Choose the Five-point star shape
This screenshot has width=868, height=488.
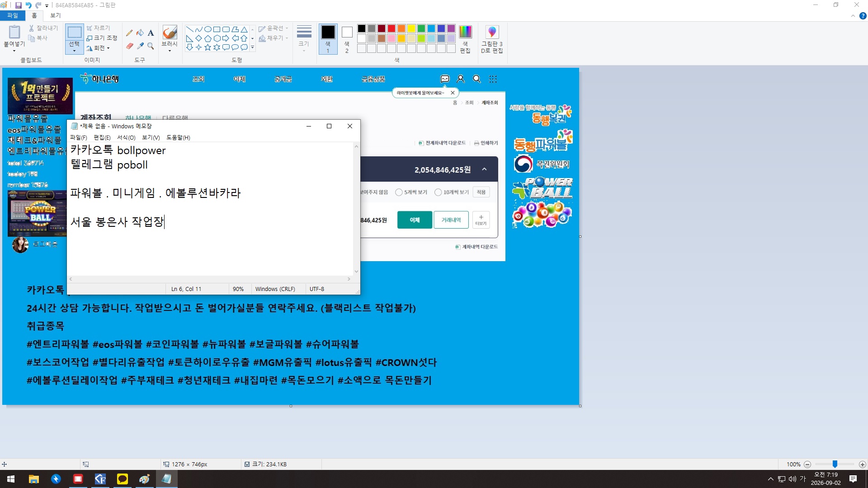point(208,47)
